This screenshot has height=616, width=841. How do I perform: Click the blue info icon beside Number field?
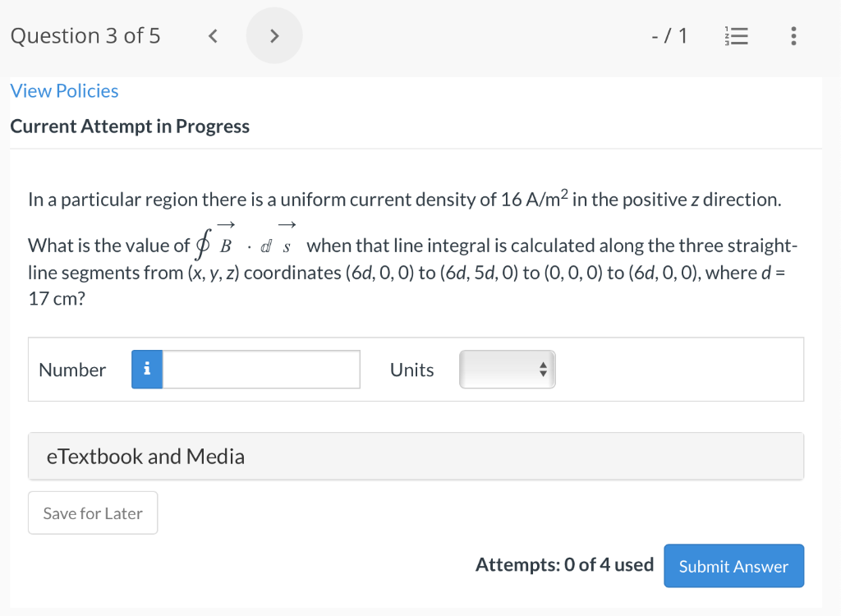point(146,370)
